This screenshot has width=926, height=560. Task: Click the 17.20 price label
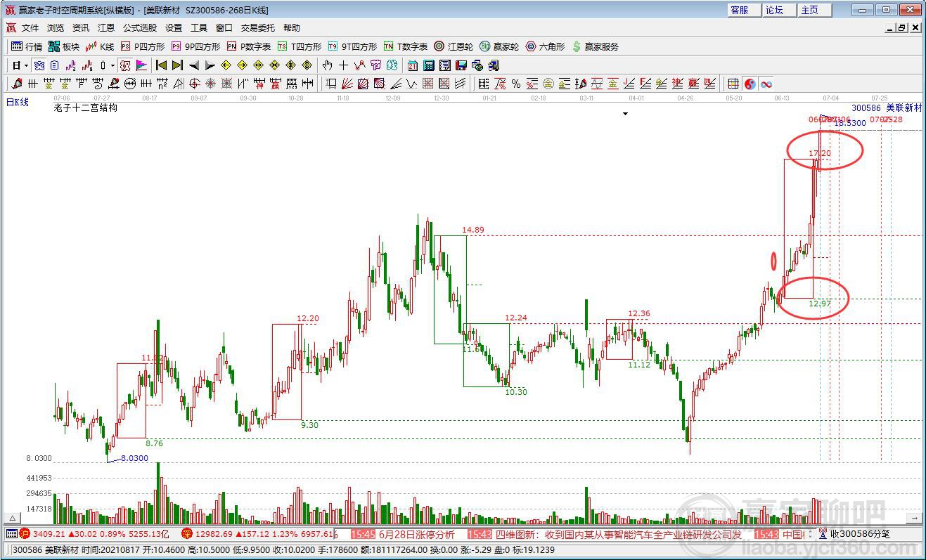point(819,153)
